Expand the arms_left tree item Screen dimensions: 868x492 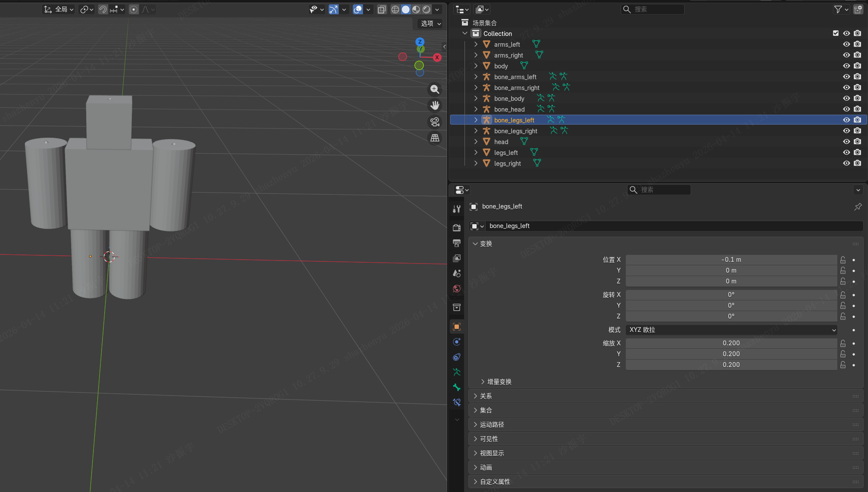[x=476, y=44]
